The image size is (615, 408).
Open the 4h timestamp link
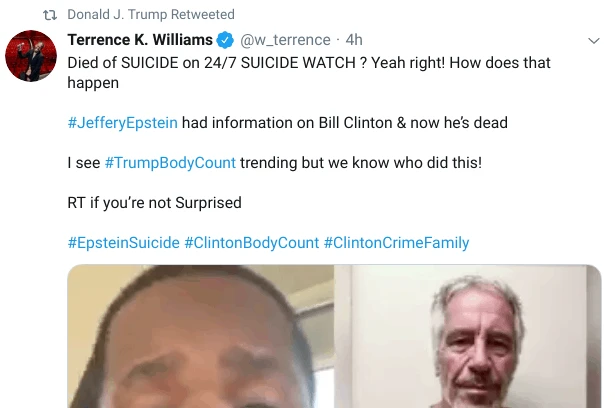click(354, 40)
